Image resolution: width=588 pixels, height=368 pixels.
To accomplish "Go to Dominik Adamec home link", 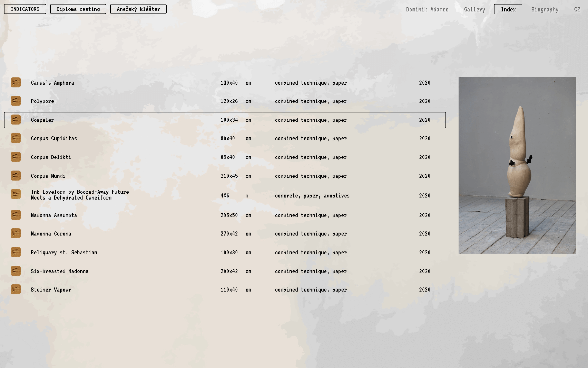I will [x=427, y=9].
